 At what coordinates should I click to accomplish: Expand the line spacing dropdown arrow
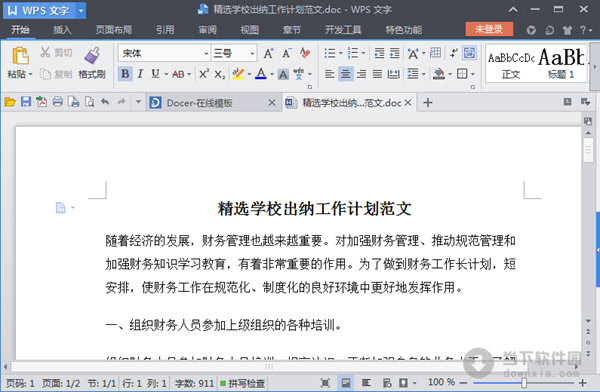tap(424, 74)
